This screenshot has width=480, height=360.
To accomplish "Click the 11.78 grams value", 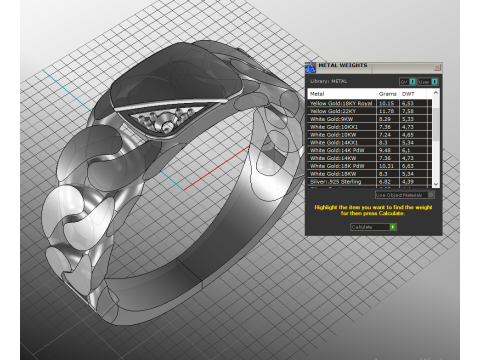I will click(x=387, y=111).
